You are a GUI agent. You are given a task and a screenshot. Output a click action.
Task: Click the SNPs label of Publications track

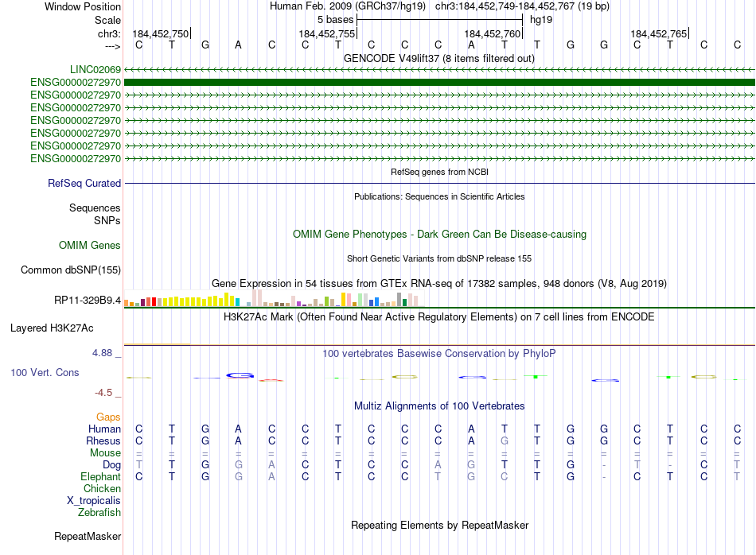(107, 221)
